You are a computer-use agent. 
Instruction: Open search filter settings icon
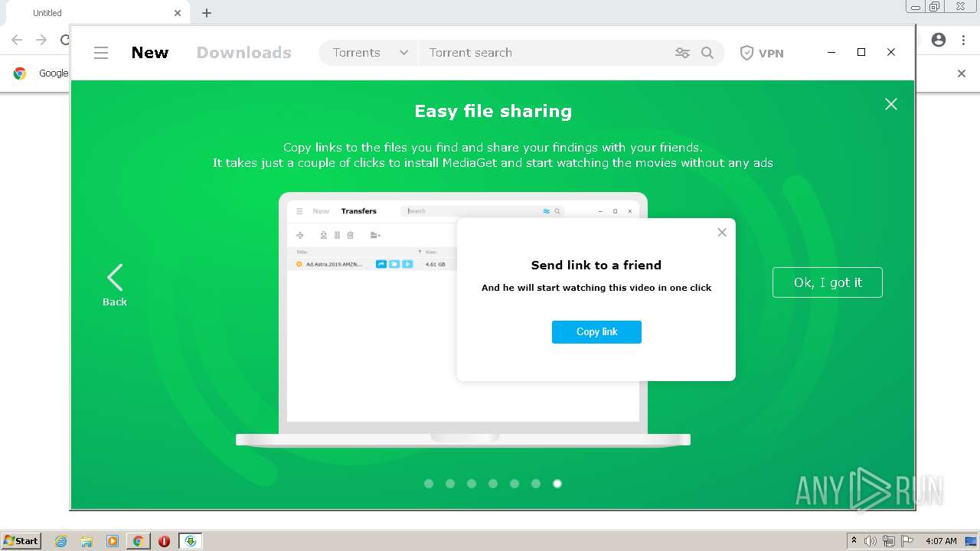pyautogui.click(x=682, y=53)
